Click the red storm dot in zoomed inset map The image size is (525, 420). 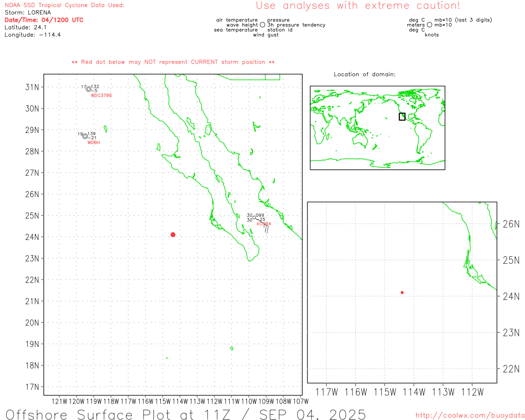pyautogui.click(x=402, y=292)
